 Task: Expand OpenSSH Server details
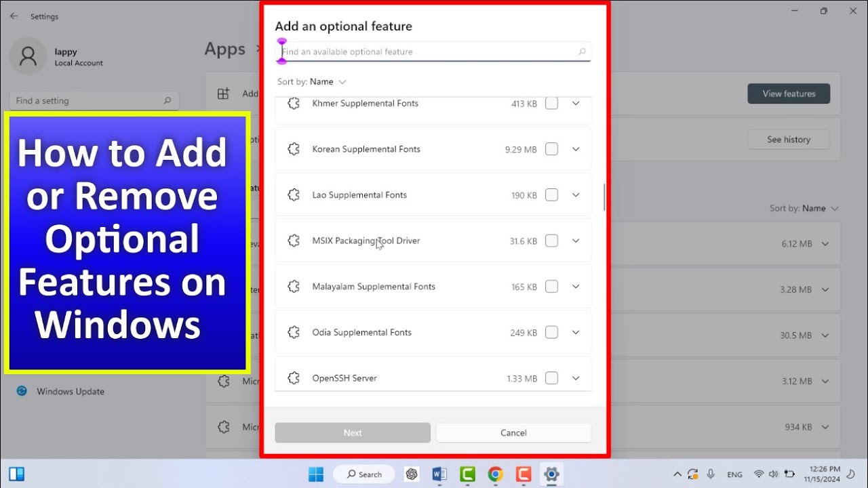point(576,378)
